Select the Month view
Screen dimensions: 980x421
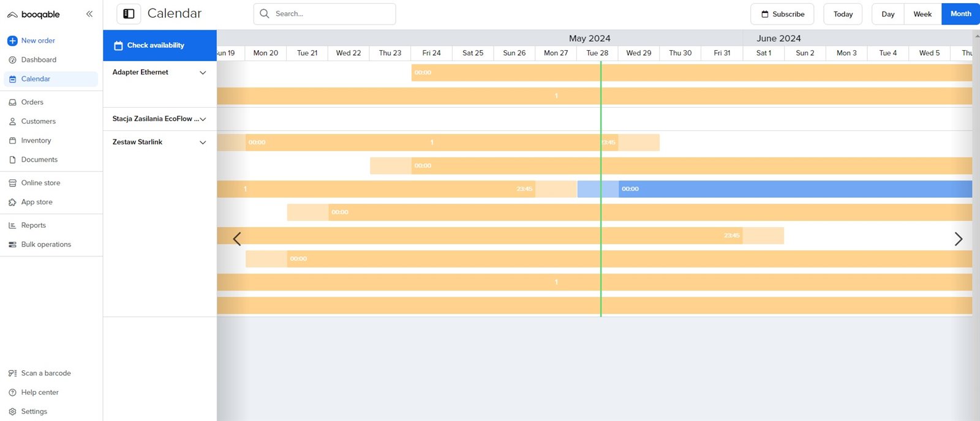point(960,14)
